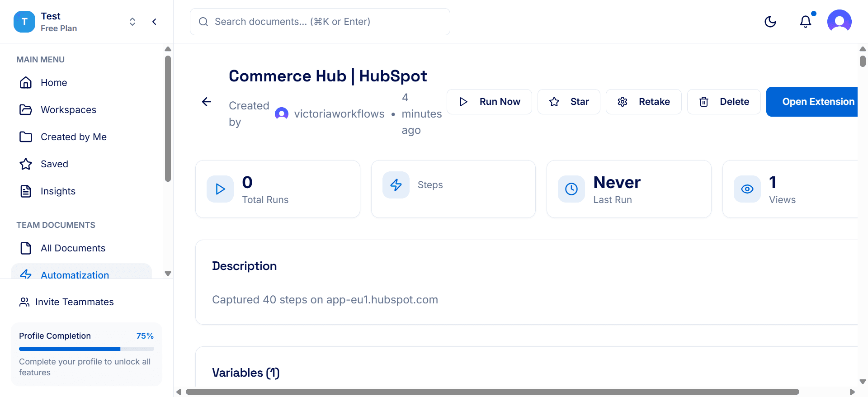Screen dimensions: 868x397
Task: Select the Automatization sidebar item
Action: (81, 271)
